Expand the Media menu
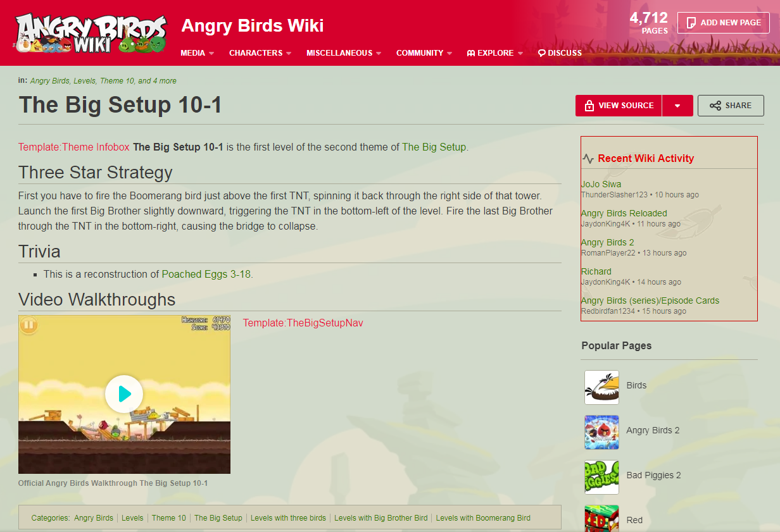 (x=197, y=53)
